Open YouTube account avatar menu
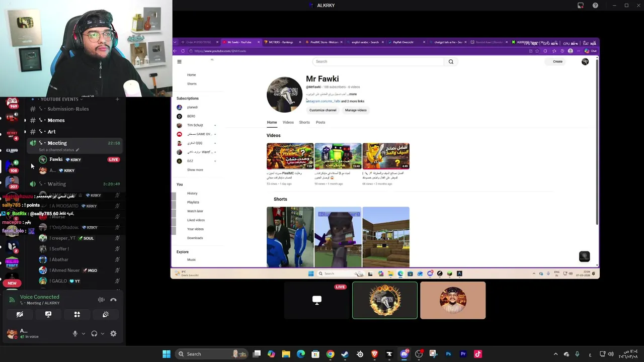The width and height of the screenshot is (644, 362). coord(585,61)
